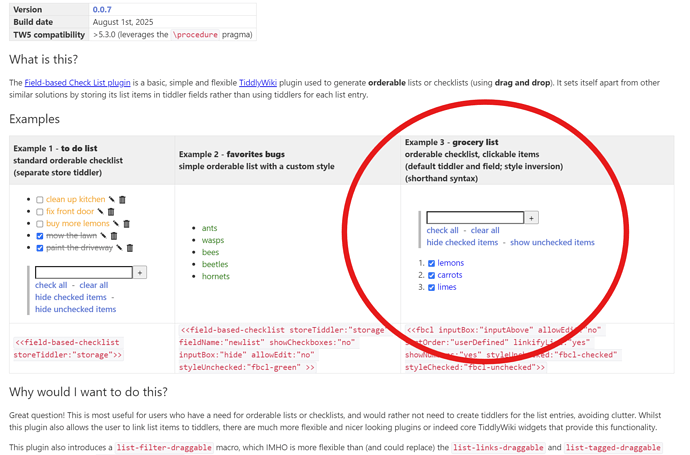Open the "lemons" grocery item link
Image resolution: width=690 pixels, height=455 pixels.
[451, 263]
